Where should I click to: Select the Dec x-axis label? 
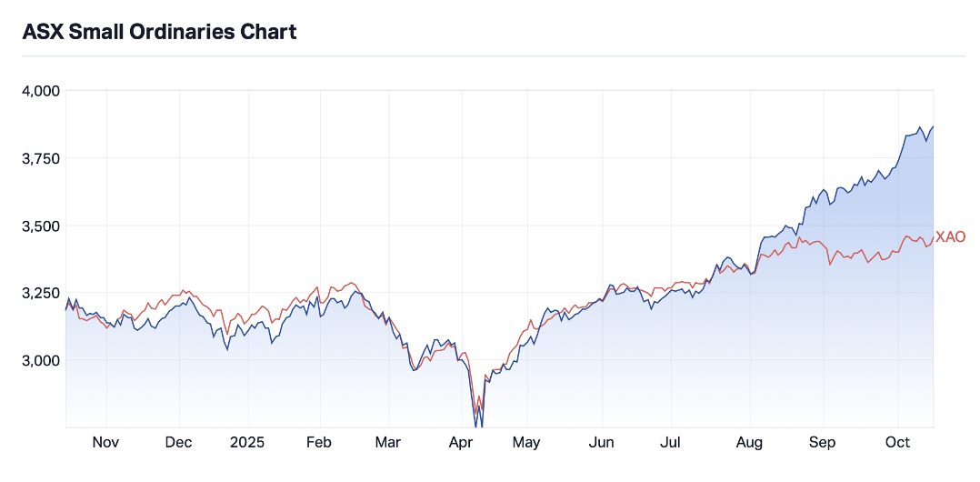[179, 443]
